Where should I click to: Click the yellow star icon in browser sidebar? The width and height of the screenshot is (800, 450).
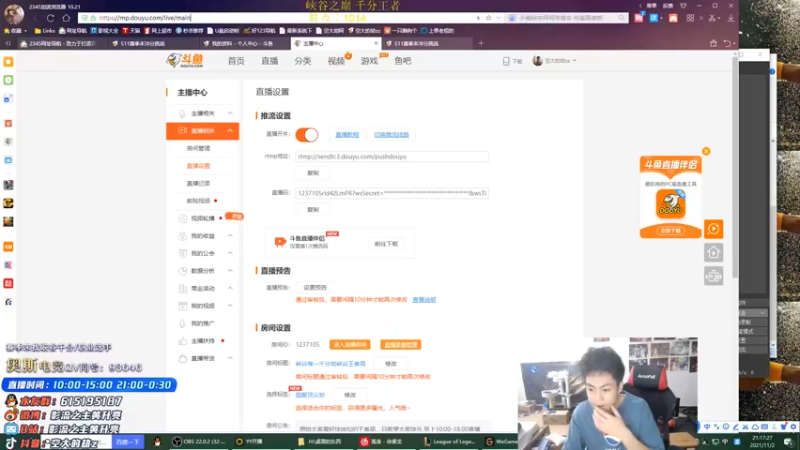pyautogui.click(x=8, y=62)
